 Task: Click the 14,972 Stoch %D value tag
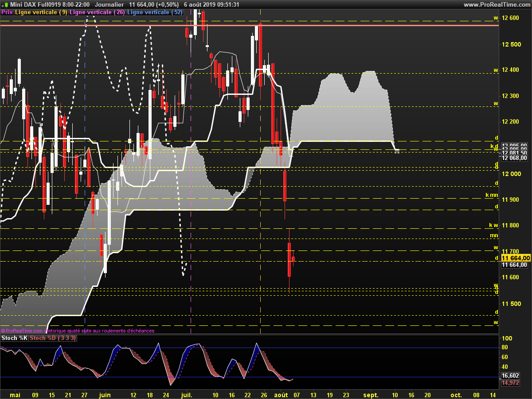pos(510,383)
